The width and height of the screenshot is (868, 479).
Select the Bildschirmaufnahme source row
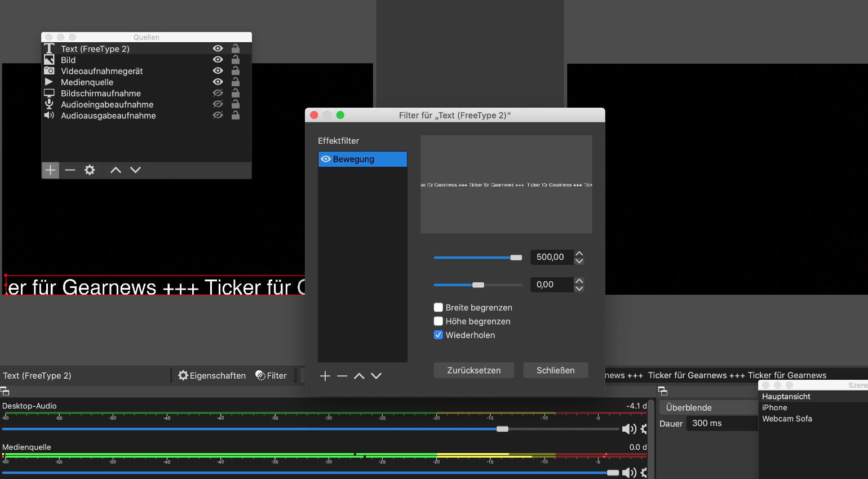147,93
